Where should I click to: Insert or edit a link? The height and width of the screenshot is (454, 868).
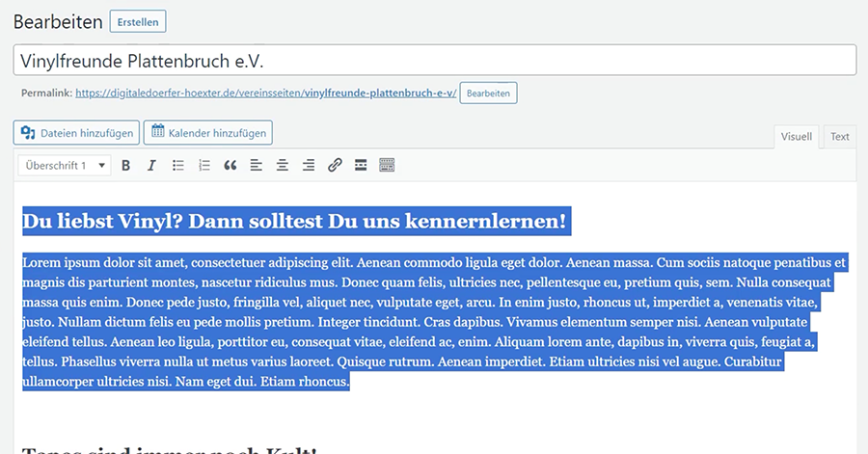click(335, 166)
